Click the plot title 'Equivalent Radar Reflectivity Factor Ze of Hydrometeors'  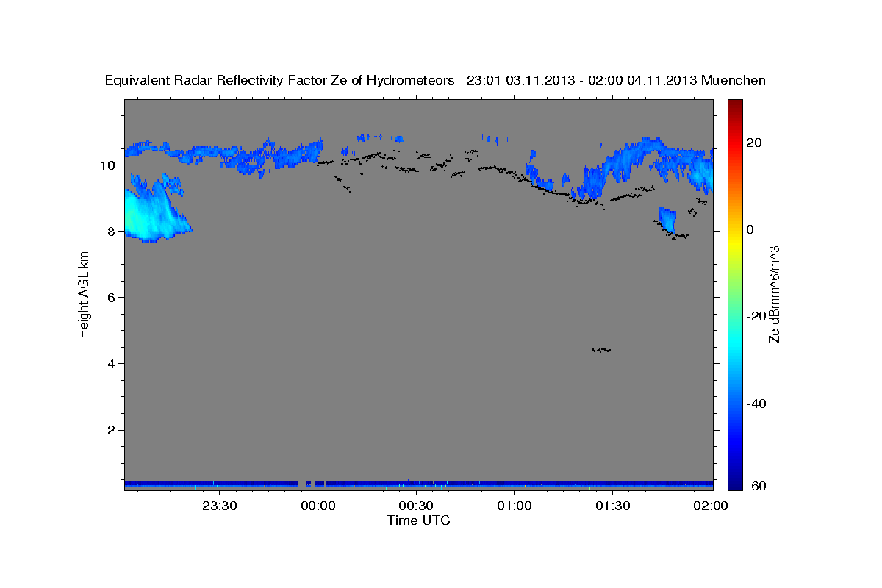click(280, 80)
